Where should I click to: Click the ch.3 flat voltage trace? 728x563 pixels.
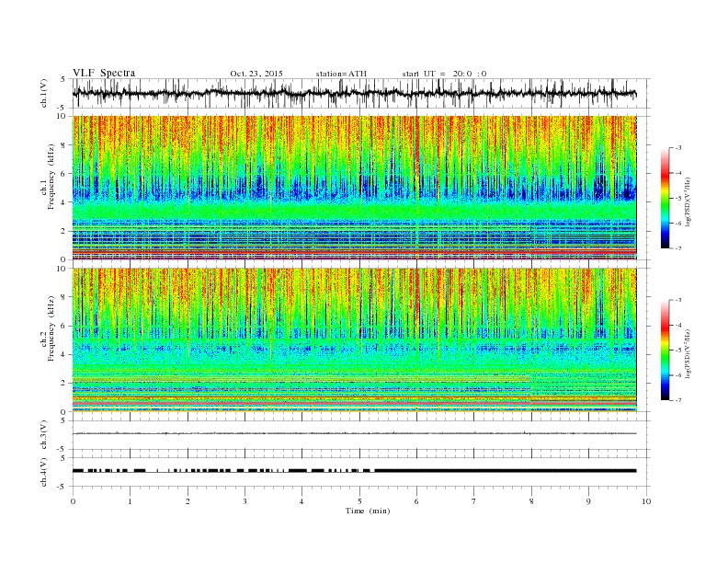(x=354, y=433)
